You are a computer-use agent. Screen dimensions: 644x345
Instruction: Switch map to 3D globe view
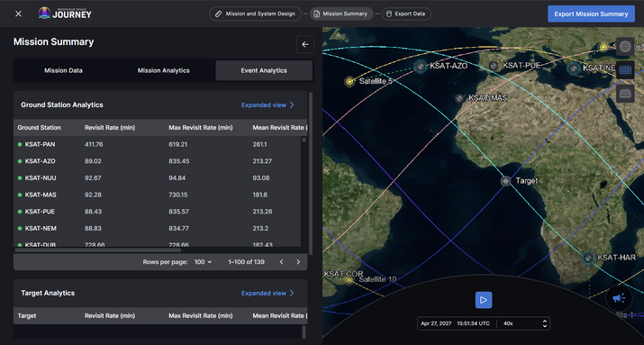coord(625,47)
